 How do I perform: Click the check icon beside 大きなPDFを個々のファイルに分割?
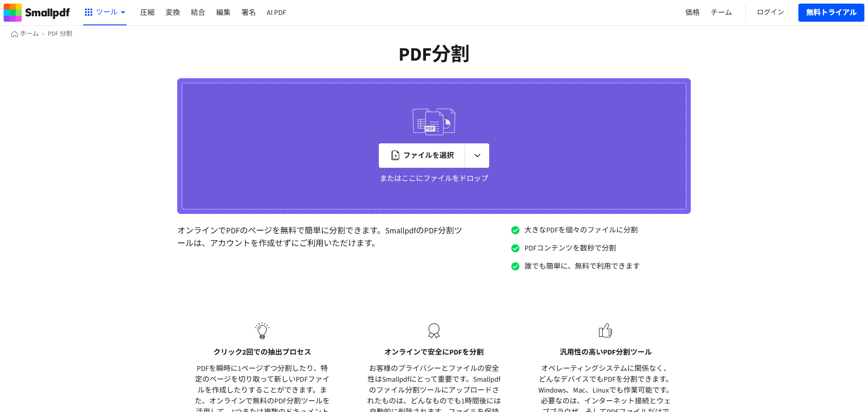(x=515, y=230)
